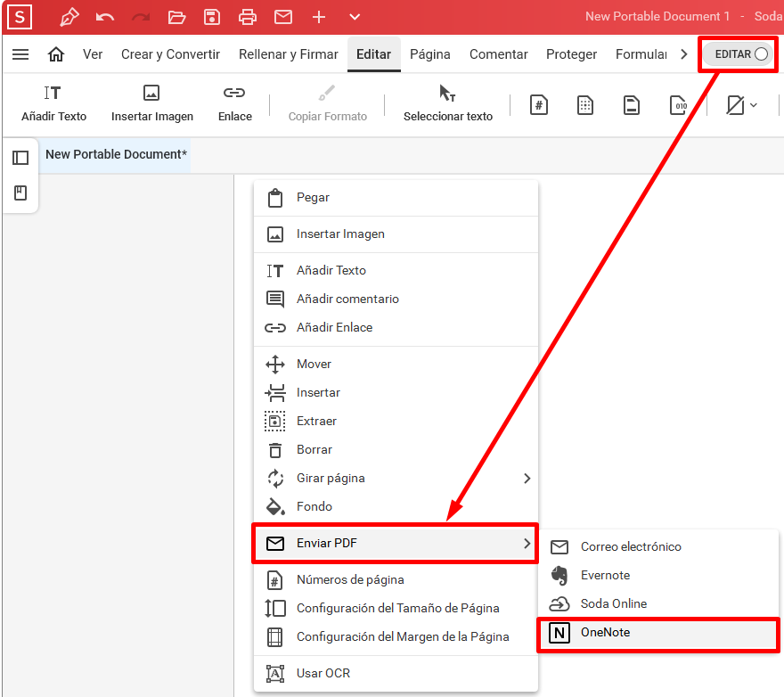Undo the last action

tap(105, 18)
